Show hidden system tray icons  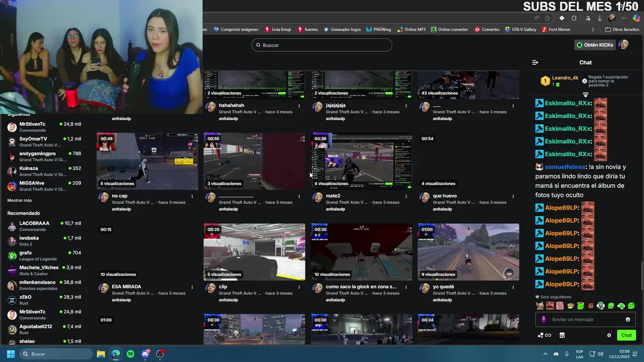545,354
